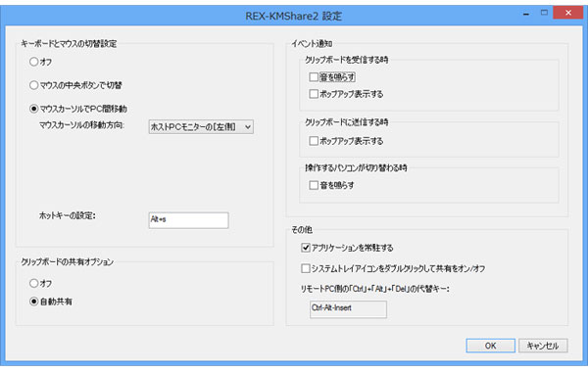The image size is (588, 372).
Task: Select オフ under クリップボードの共有オプション
Action: pyautogui.click(x=33, y=283)
